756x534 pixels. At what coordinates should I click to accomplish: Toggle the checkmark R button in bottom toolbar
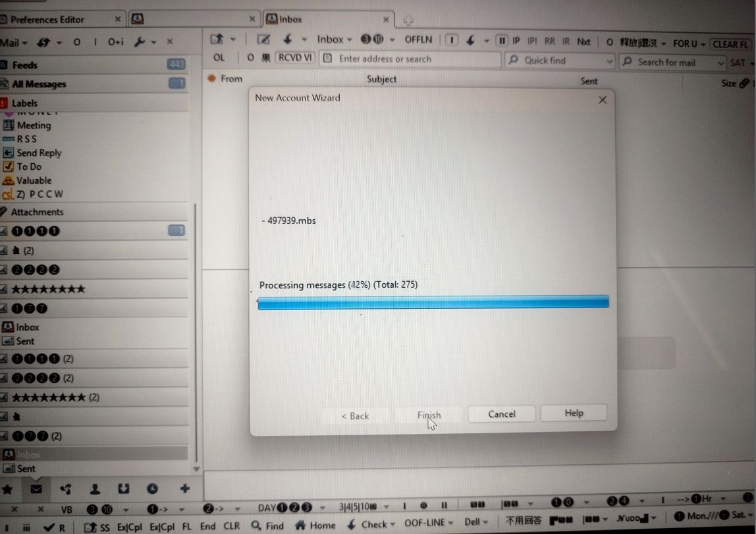point(55,527)
